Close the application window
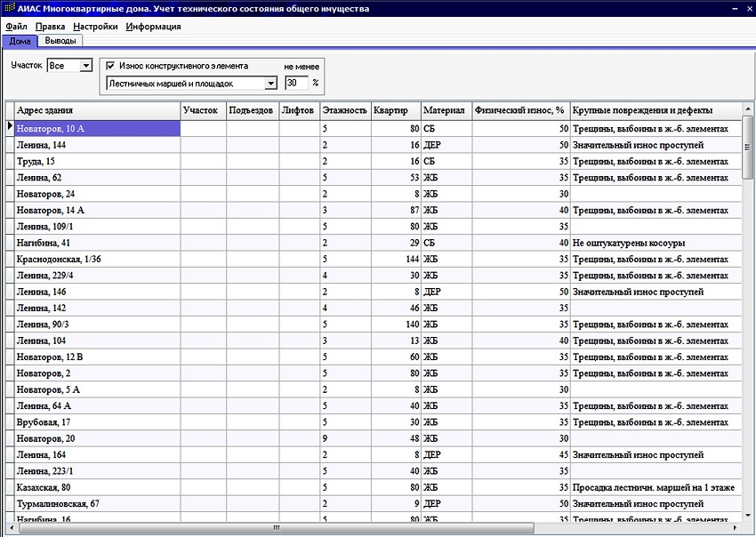Image resolution: width=756 pixels, height=537 pixels. (x=750, y=9)
